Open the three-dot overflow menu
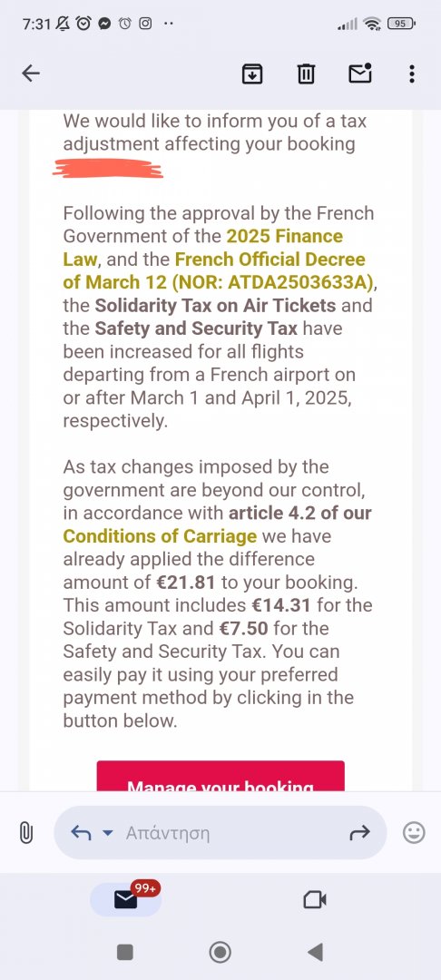The image size is (441, 980). click(411, 73)
